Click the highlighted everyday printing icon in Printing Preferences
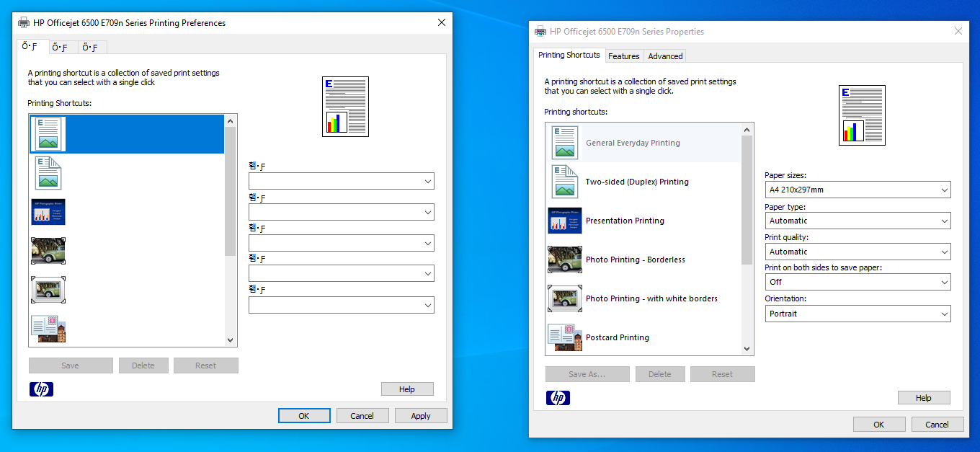 [x=49, y=134]
